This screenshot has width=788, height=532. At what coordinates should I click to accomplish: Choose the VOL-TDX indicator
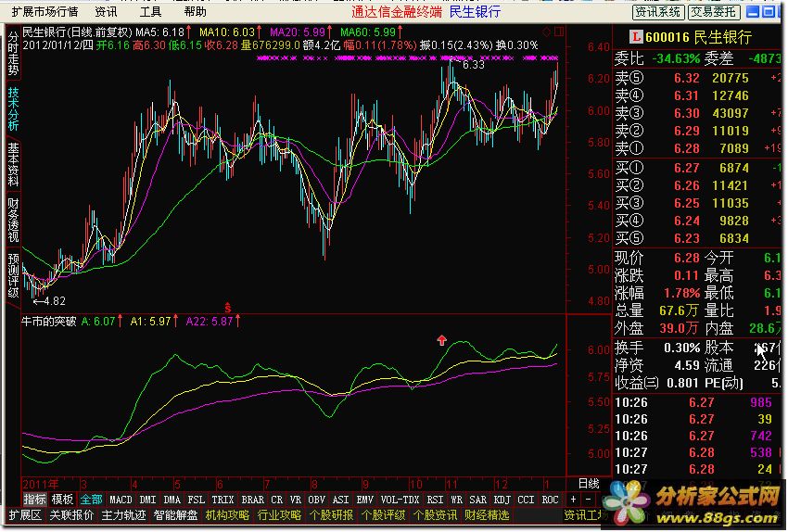coord(400,500)
